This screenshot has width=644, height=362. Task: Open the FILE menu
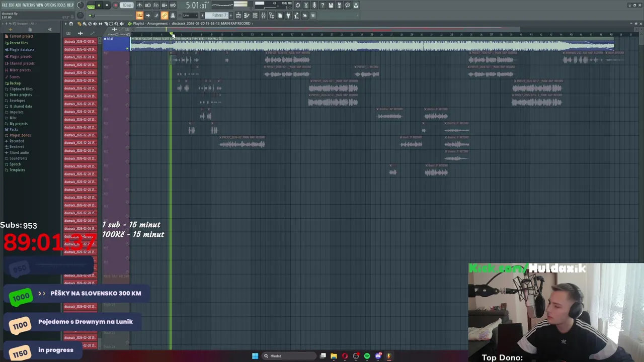pos(5,5)
